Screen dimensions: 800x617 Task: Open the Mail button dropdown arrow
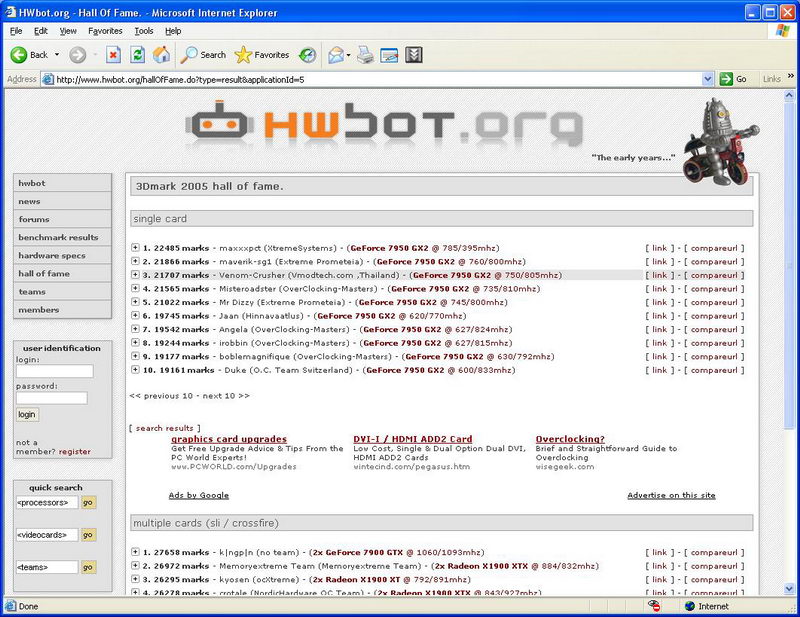[x=348, y=55]
